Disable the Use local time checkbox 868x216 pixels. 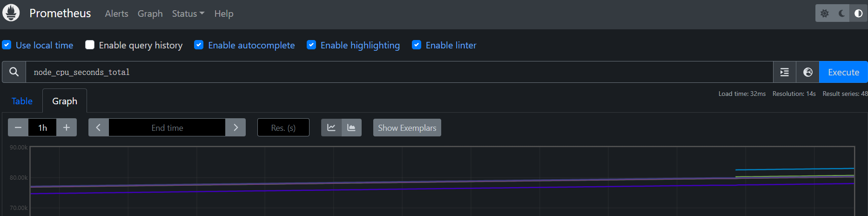pos(7,45)
